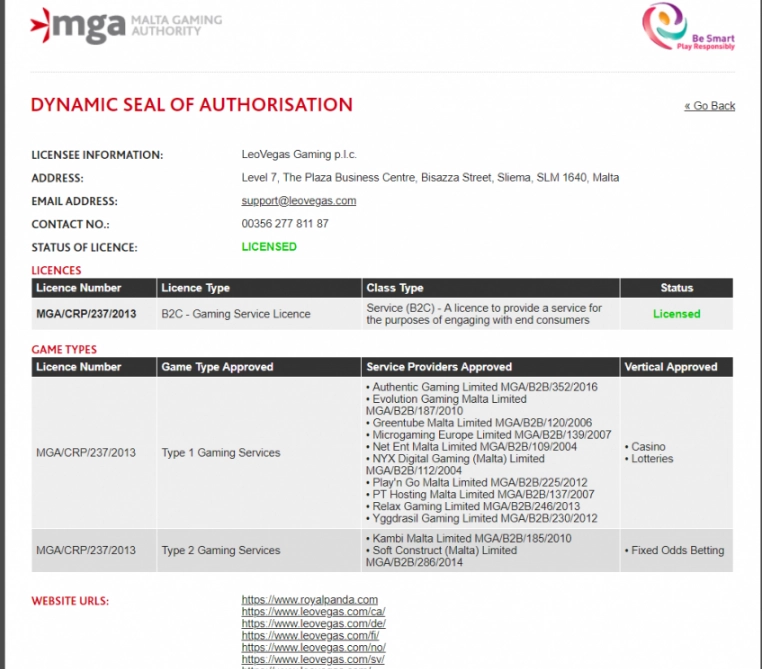Click the green LICENSED status of licence
The height and width of the screenshot is (669, 764).
269,247
